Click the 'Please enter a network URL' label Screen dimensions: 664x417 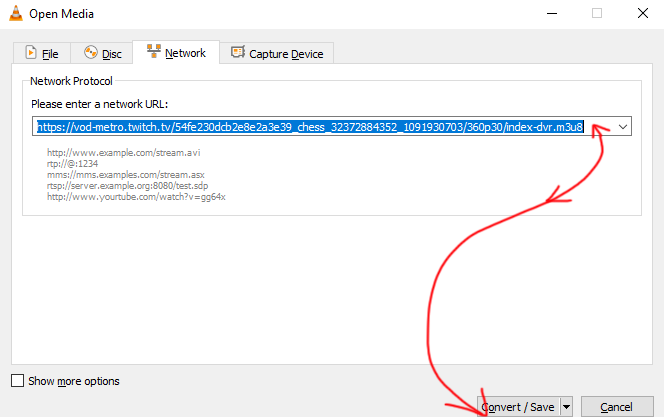point(97,104)
